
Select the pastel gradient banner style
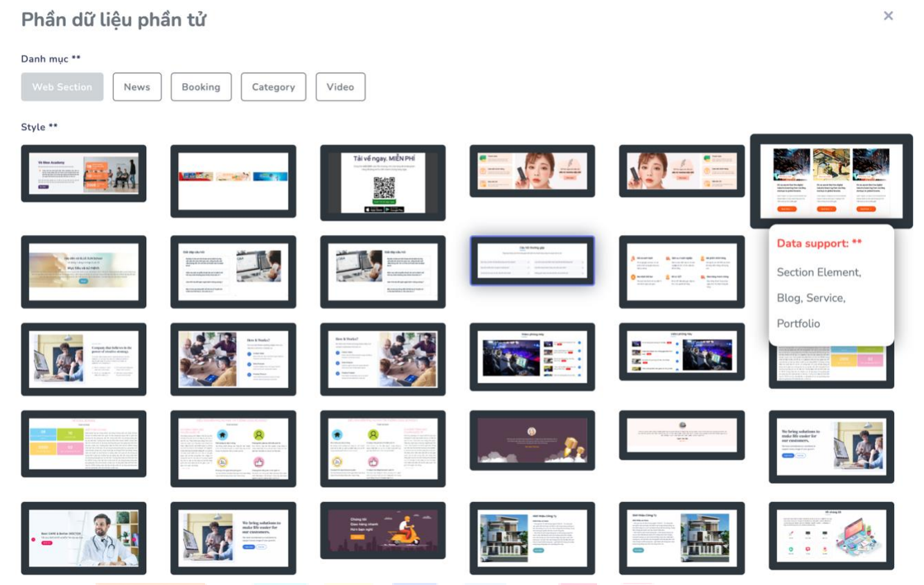83,272
